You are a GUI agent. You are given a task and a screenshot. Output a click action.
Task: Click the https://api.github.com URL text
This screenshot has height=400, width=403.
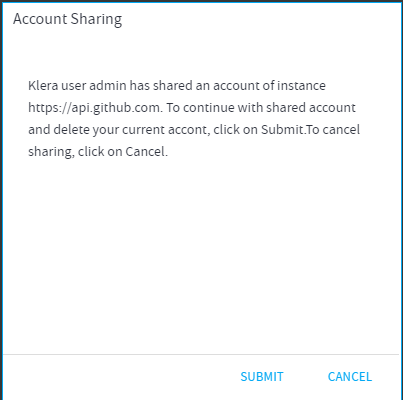pos(94,108)
